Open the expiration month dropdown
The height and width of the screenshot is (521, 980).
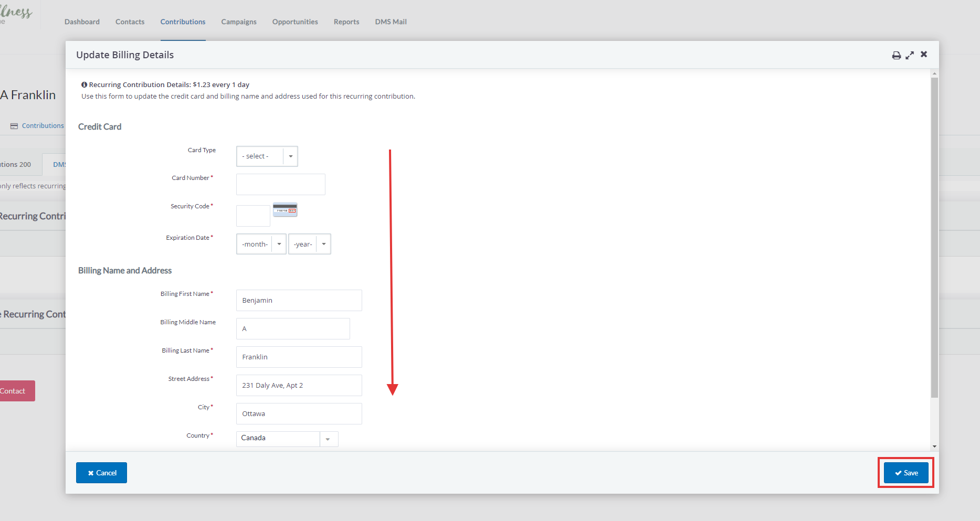261,244
